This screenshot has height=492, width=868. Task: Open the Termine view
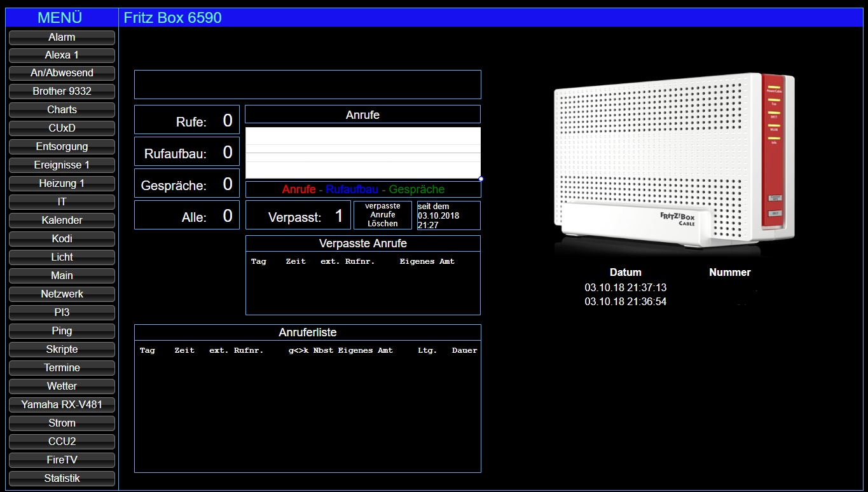(62, 368)
